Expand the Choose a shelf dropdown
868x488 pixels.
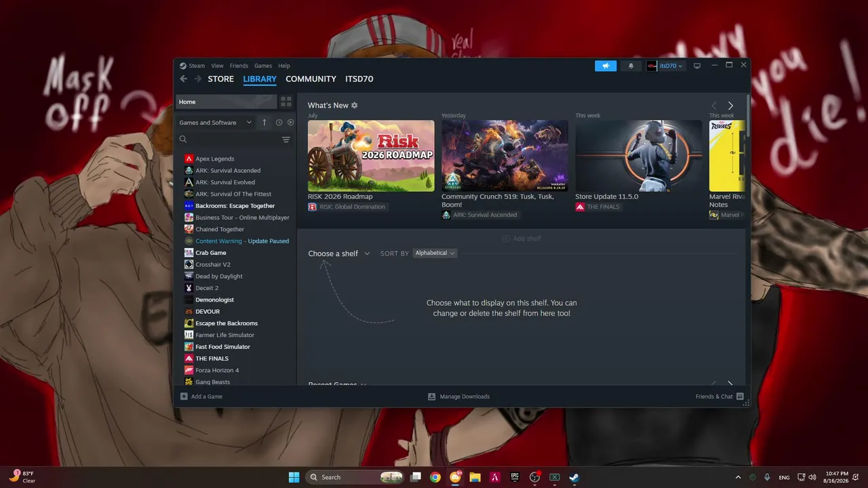point(339,253)
